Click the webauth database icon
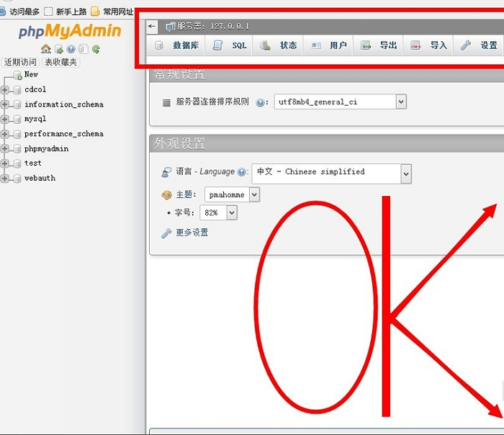 click(17, 179)
